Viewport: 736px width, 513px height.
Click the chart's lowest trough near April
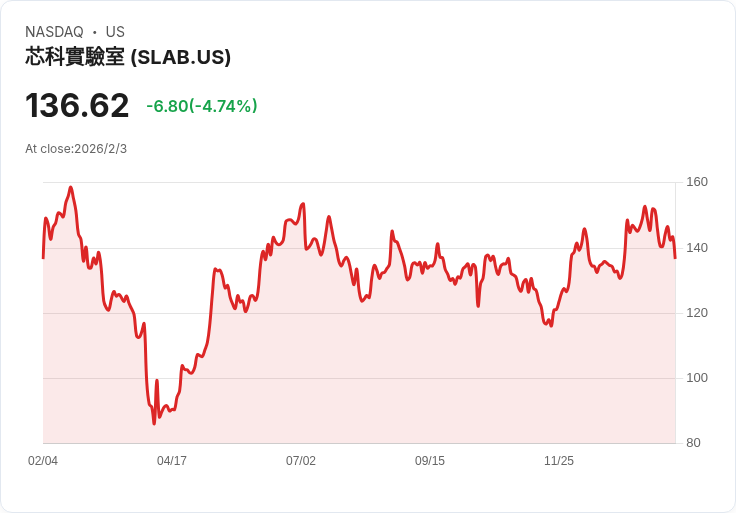point(154,423)
